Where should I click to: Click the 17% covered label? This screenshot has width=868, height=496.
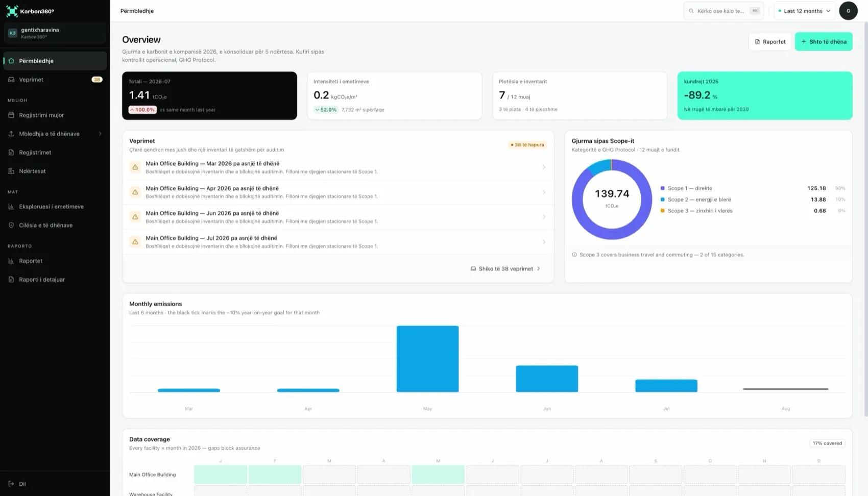pyautogui.click(x=827, y=443)
